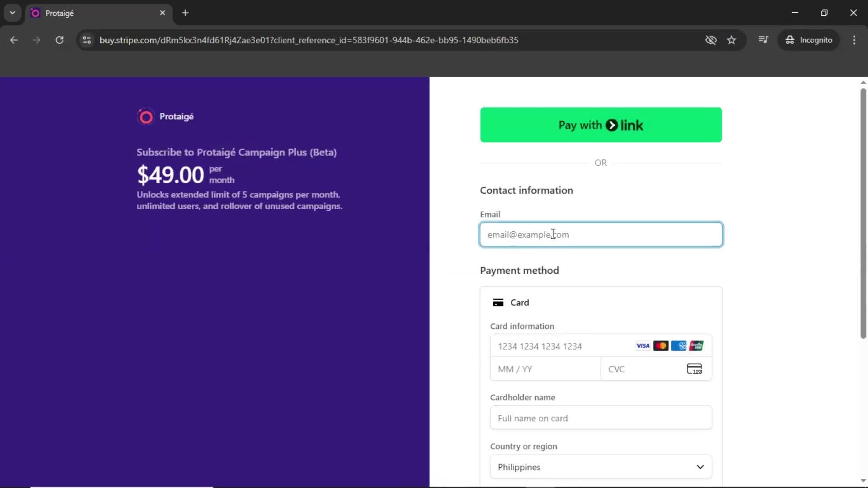The image size is (868, 488).
Task: Open site information in the address bar
Action: [87, 40]
